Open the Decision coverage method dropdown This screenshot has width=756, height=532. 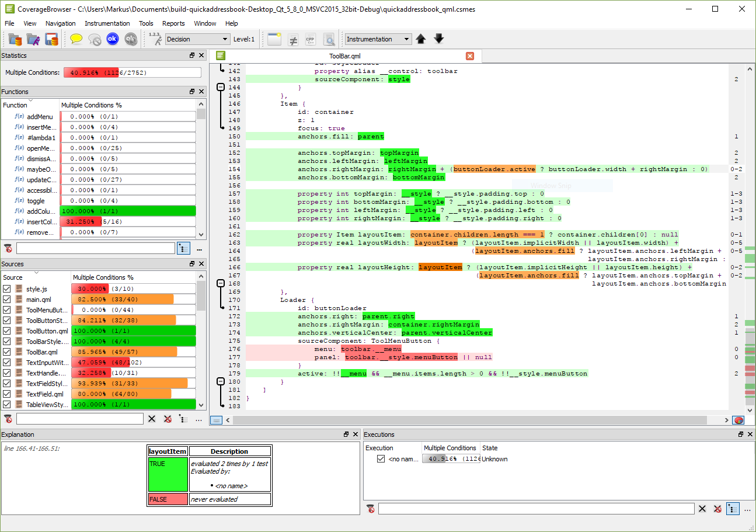click(197, 39)
